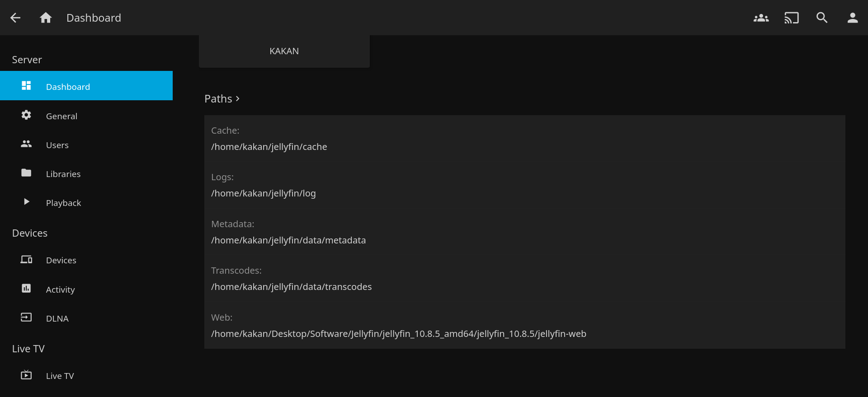The width and height of the screenshot is (868, 397).
Task: Select the Dashboard entry in the sidebar
Action: pyautogui.click(x=68, y=86)
